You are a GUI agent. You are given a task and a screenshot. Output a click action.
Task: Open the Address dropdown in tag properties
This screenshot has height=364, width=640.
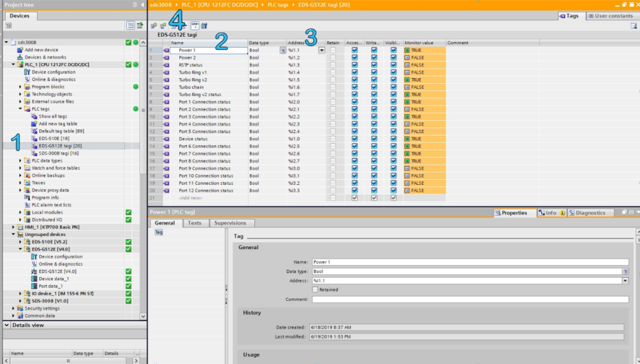click(x=625, y=281)
